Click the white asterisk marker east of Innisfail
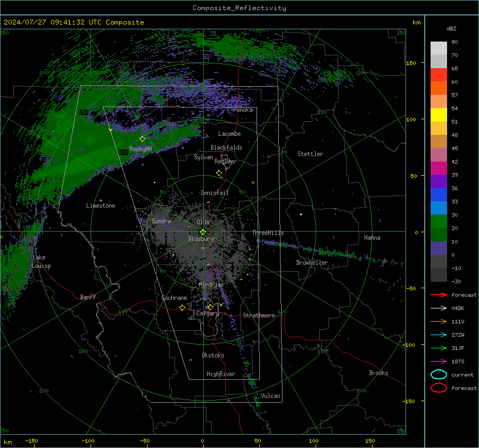Screen dimensions: 479x448 click(x=253, y=183)
